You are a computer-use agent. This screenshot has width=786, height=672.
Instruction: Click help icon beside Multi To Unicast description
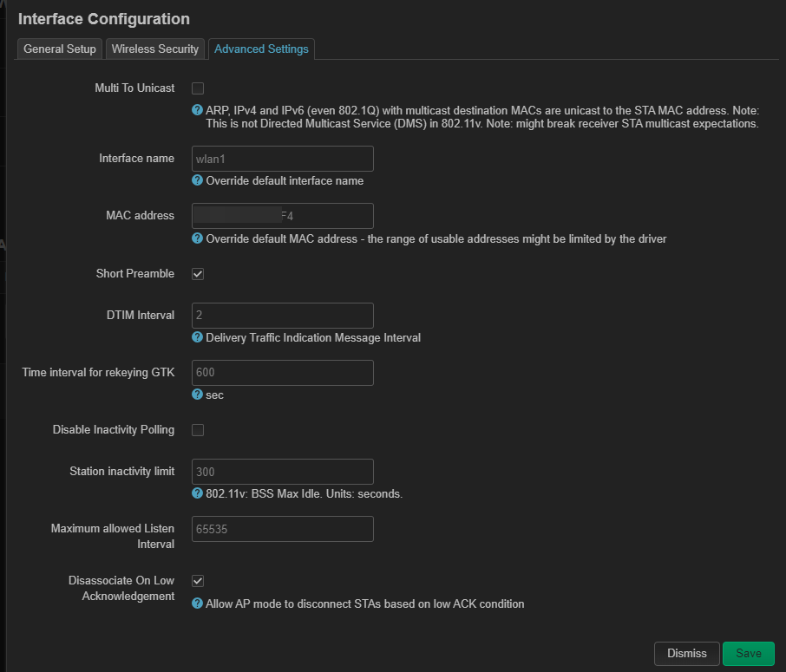coord(198,111)
